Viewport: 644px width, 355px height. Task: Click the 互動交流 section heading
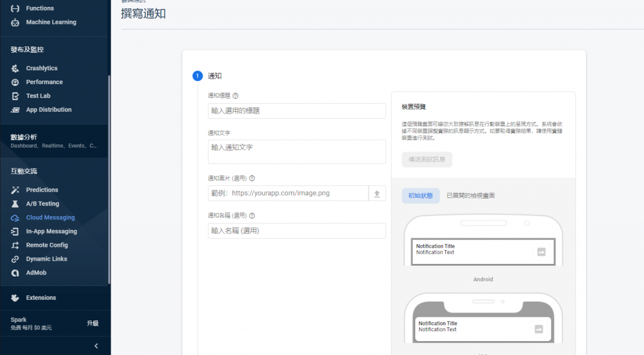coord(24,171)
